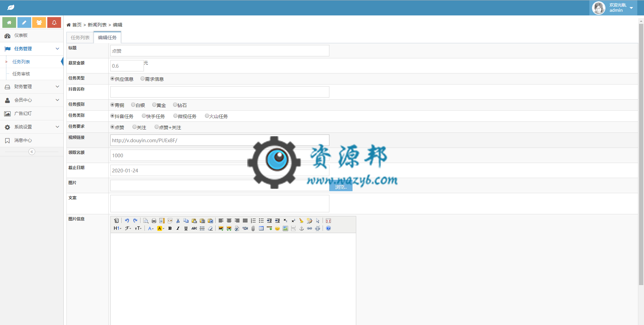Image resolution: width=644 pixels, height=325 pixels.
Task: Choose 微视任务 task category
Action: click(175, 116)
